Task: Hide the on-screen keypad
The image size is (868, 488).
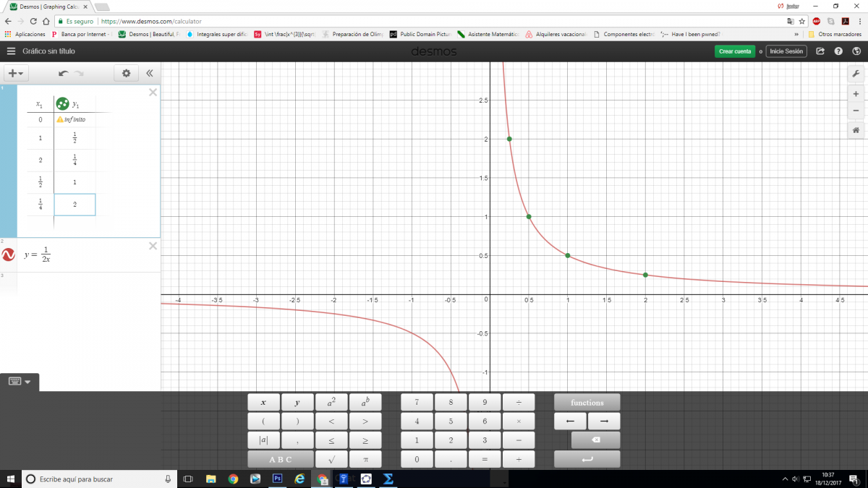Action: click(x=20, y=381)
